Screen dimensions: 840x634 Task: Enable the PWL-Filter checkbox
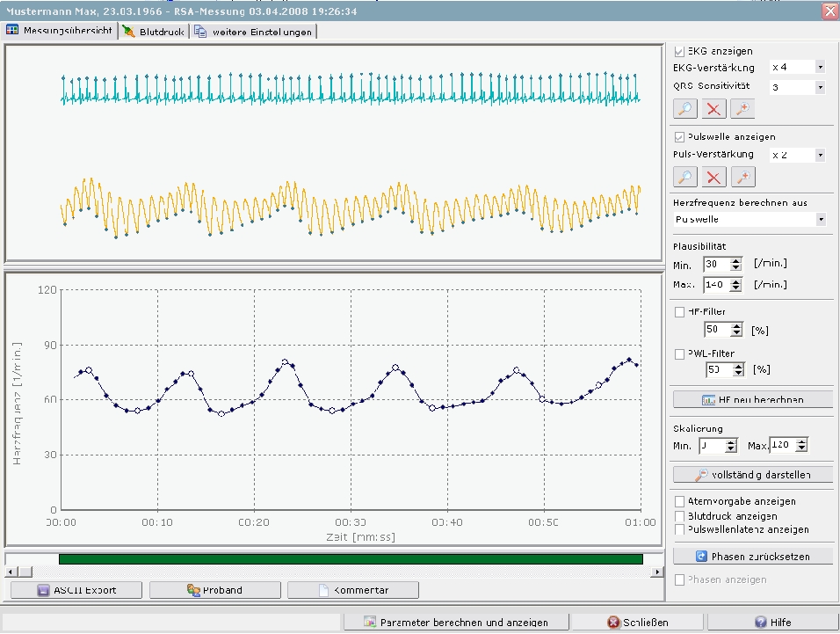[x=679, y=354]
